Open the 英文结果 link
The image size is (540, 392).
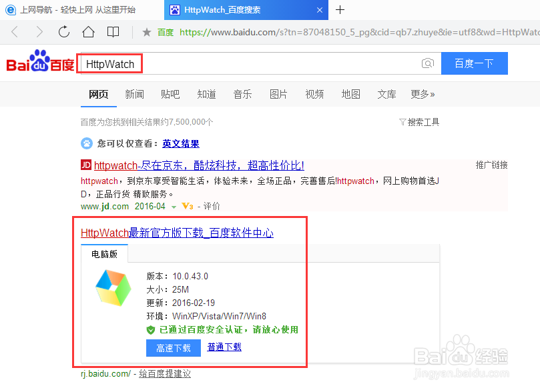(180, 143)
